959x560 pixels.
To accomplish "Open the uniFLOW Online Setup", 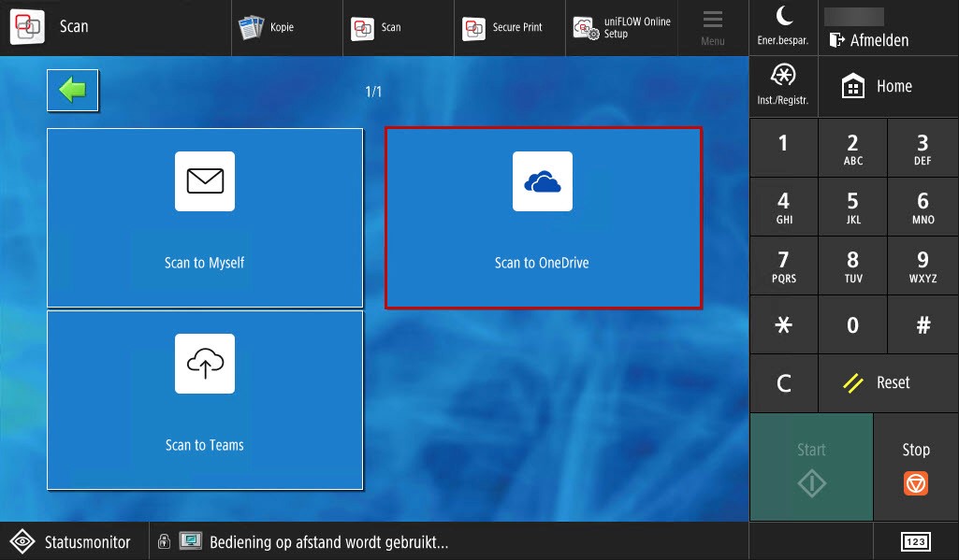I will pos(620,28).
